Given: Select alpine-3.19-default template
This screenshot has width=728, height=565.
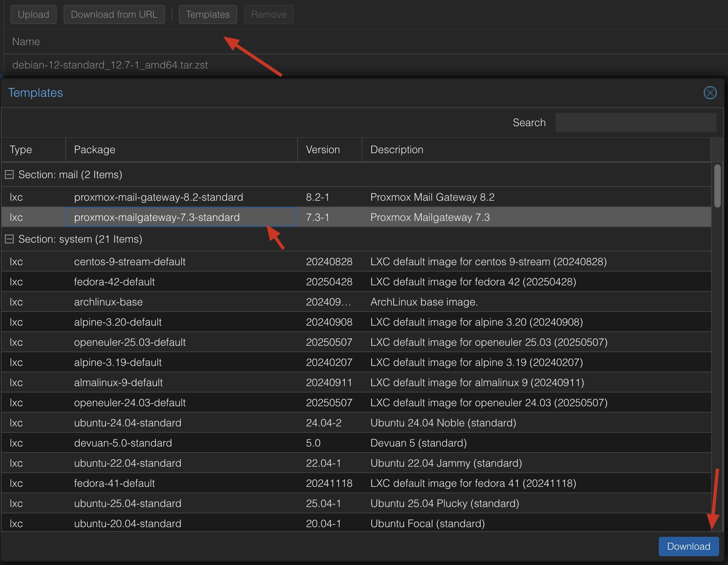Looking at the screenshot, I should (x=356, y=362).
